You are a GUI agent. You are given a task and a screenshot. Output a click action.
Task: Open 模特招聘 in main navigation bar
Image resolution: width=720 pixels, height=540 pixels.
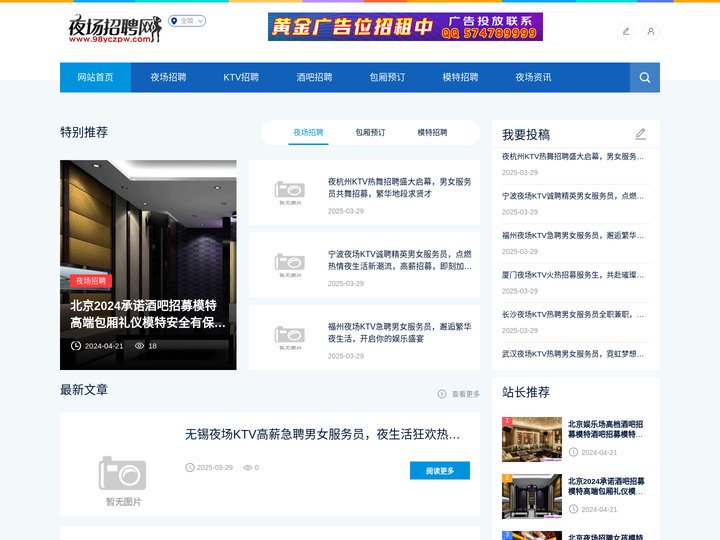tap(460, 77)
